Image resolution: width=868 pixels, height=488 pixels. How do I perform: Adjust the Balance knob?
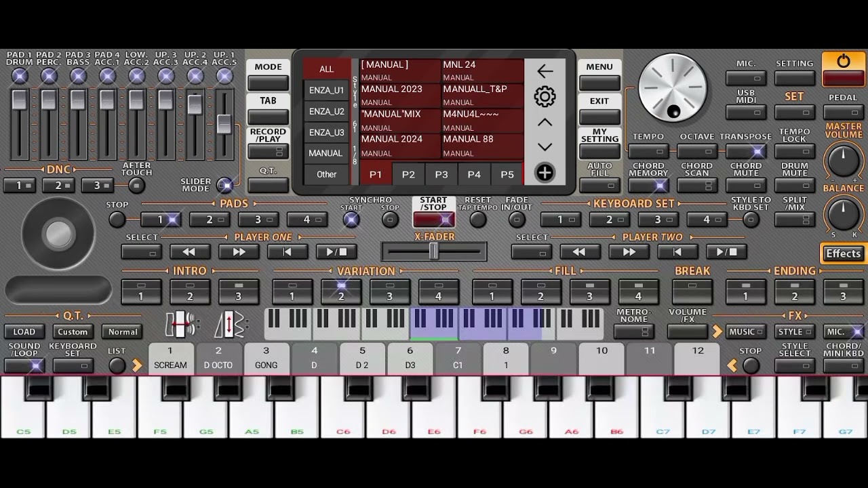pyautogui.click(x=844, y=213)
